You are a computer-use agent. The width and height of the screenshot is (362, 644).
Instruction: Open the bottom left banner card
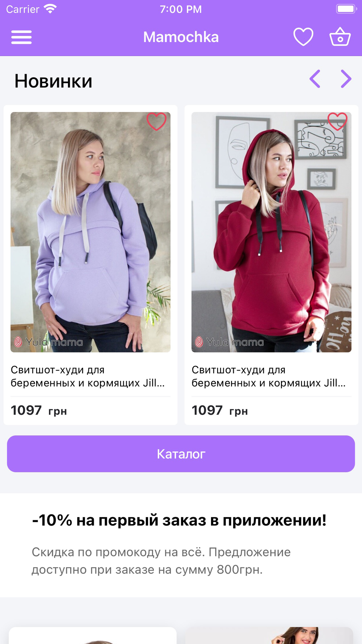click(93, 635)
